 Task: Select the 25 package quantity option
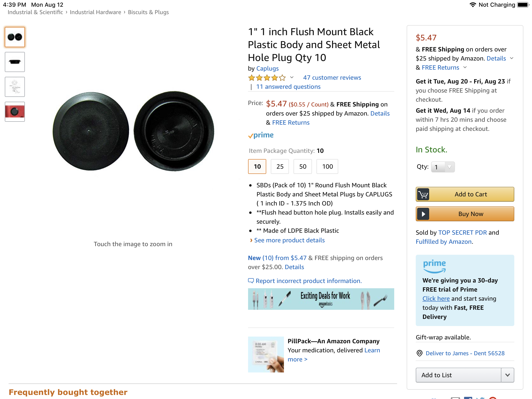pos(280,166)
